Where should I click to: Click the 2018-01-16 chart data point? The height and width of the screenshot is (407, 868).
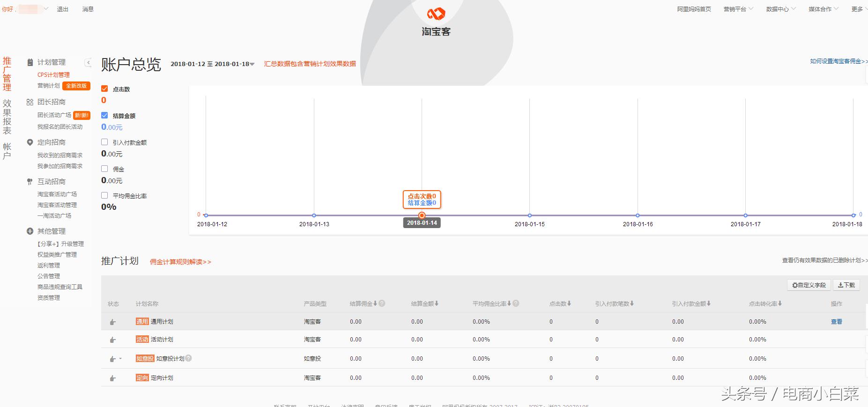(x=638, y=215)
